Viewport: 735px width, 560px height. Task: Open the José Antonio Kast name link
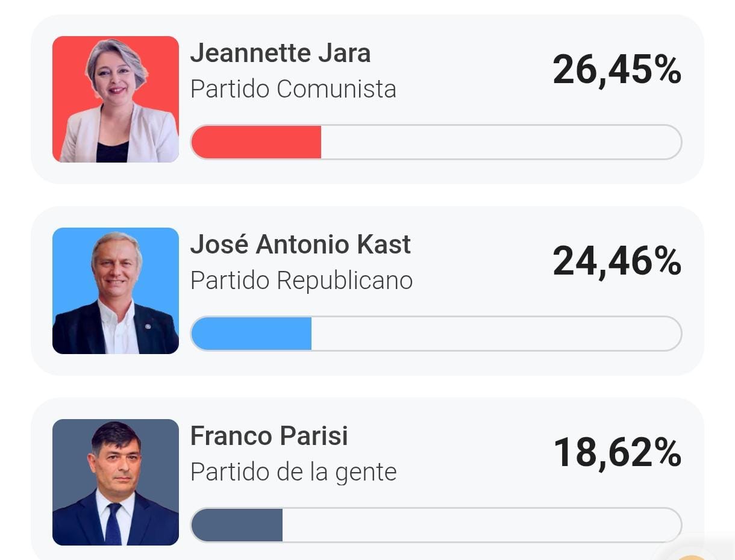click(300, 244)
